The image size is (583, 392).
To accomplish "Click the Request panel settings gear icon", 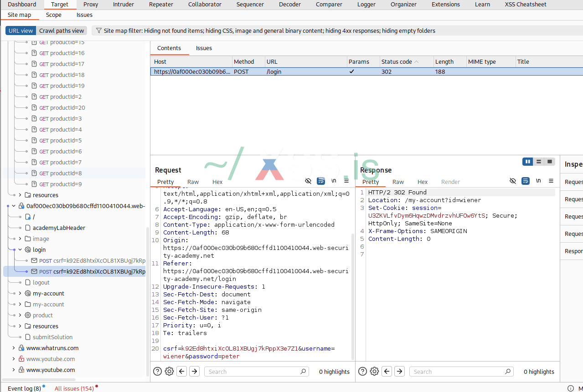I will (169, 372).
